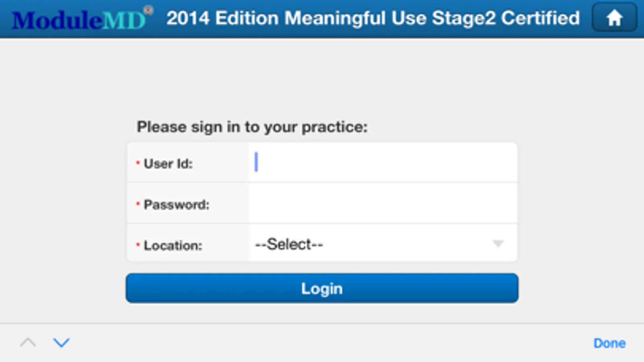This screenshot has height=362, width=644.
Task: Click into the Password field
Action: pos(383,204)
